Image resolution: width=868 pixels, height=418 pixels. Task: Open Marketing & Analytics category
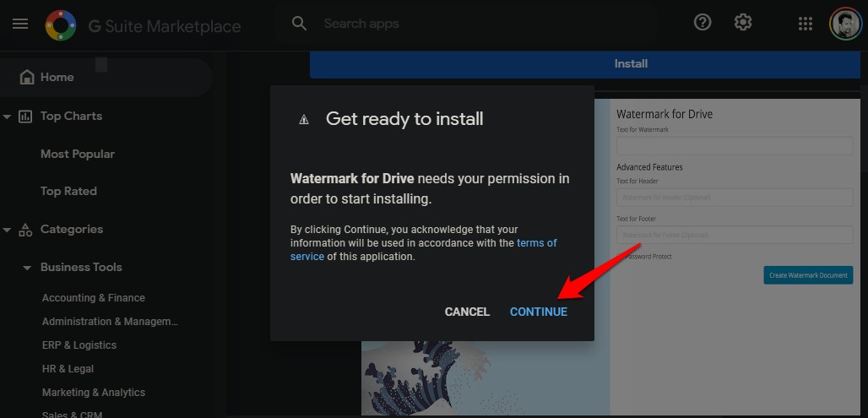point(94,393)
